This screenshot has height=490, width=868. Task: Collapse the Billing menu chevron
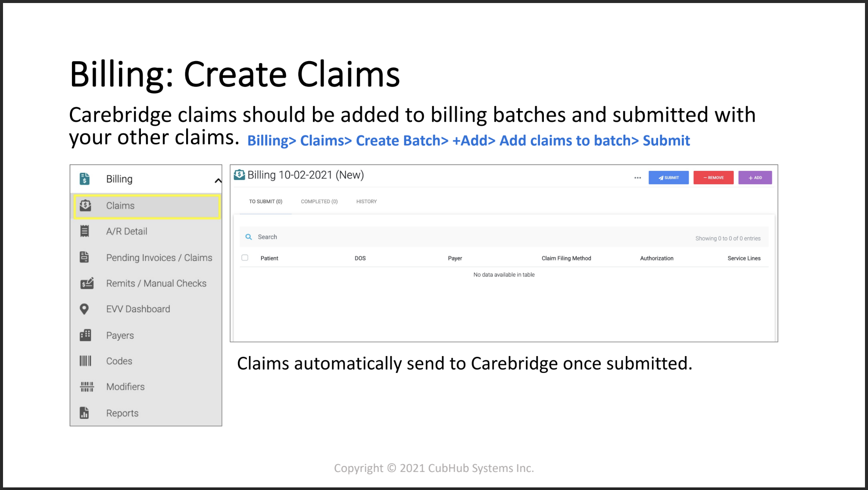[218, 181]
